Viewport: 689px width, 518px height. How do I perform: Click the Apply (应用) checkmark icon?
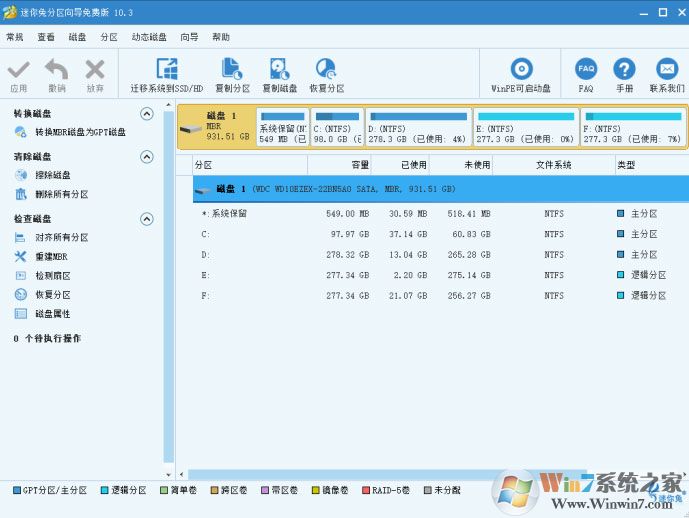(18, 70)
